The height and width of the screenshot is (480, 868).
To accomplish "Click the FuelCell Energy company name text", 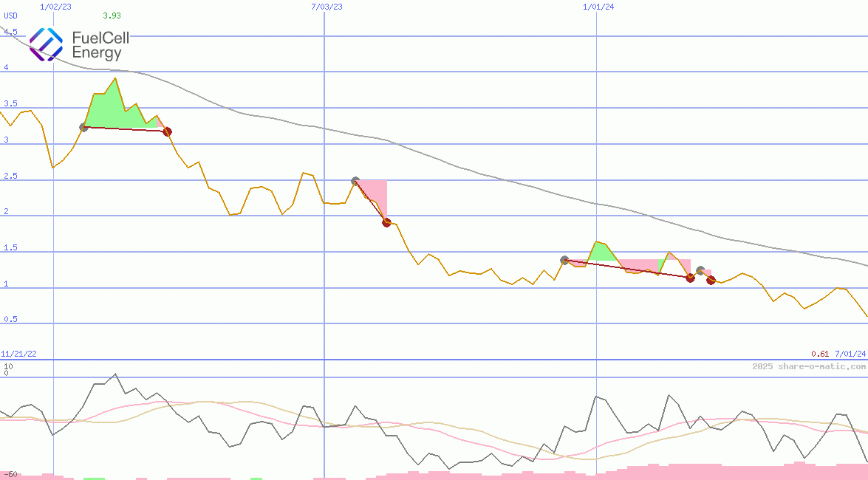I will pyautogui.click(x=100, y=45).
